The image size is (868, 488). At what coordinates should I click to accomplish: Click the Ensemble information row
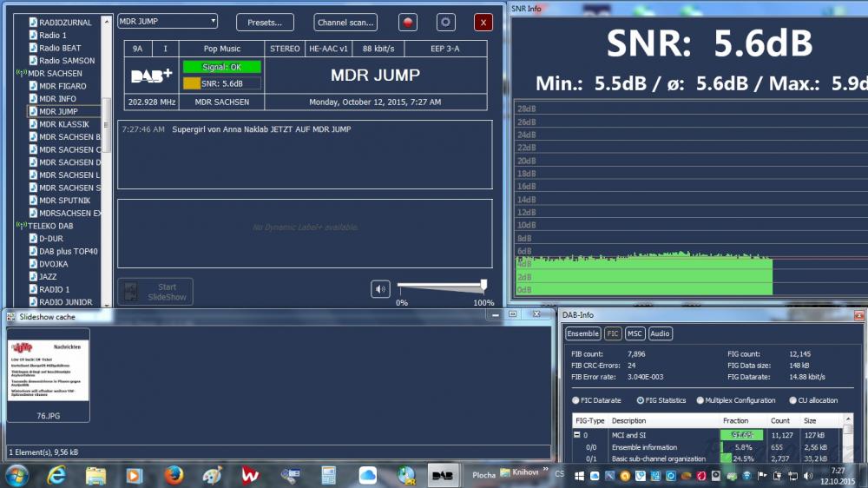point(707,447)
